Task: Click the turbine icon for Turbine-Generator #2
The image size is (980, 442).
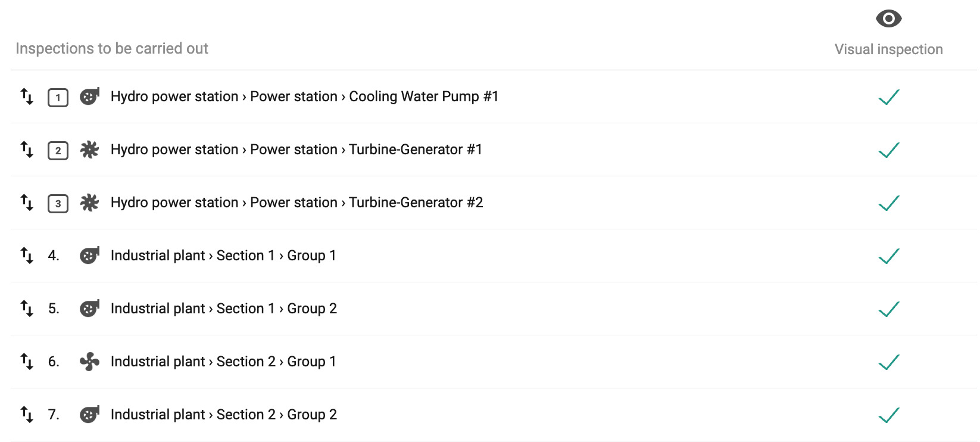Action: coord(89,203)
